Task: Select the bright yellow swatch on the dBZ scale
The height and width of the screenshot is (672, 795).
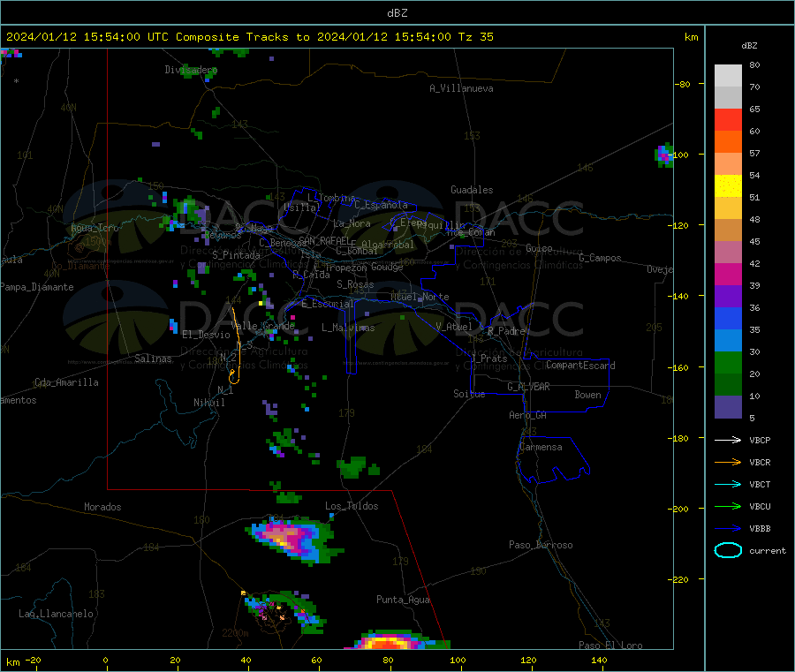Action: [x=728, y=186]
